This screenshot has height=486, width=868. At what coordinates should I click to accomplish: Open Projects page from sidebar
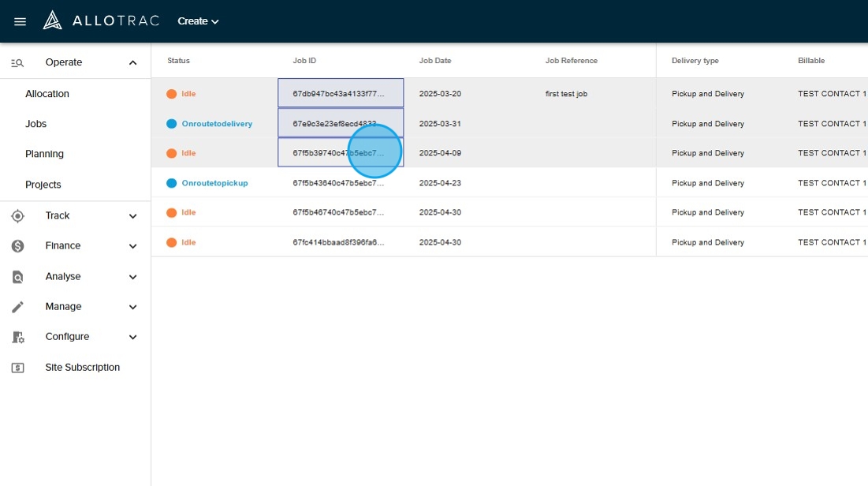point(43,185)
